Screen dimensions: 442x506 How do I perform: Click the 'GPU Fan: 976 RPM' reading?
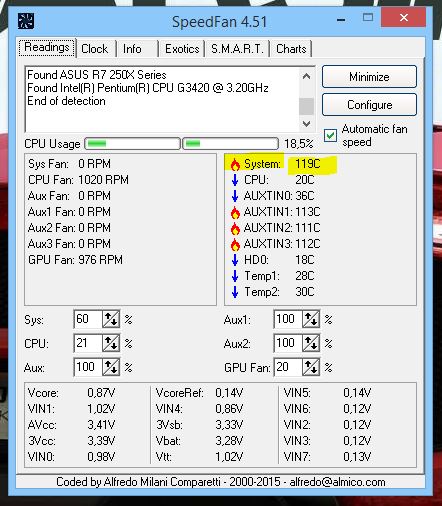[x=75, y=260]
